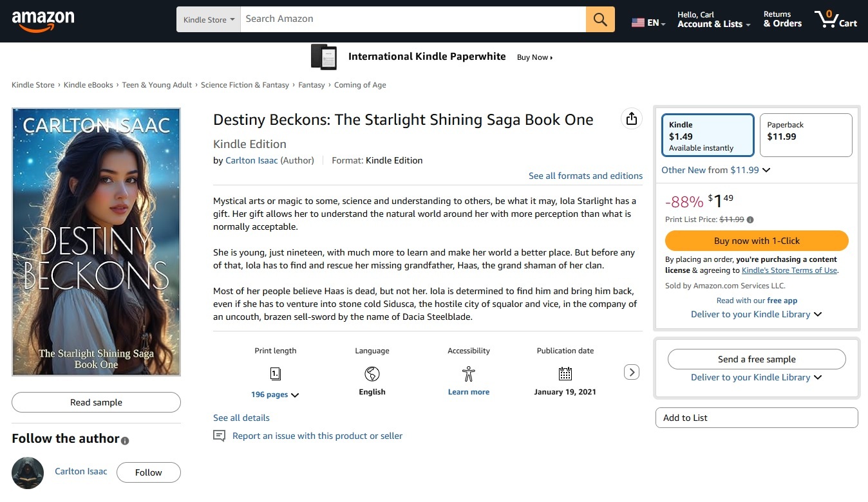Select the Paperback $11.99 format option
The height and width of the screenshot is (502, 868).
(806, 135)
